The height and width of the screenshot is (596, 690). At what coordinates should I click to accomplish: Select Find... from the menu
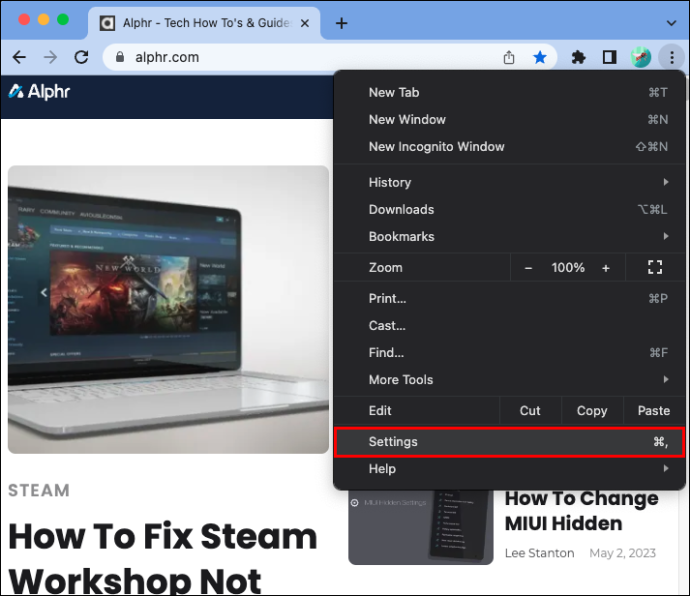pos(509,353)
